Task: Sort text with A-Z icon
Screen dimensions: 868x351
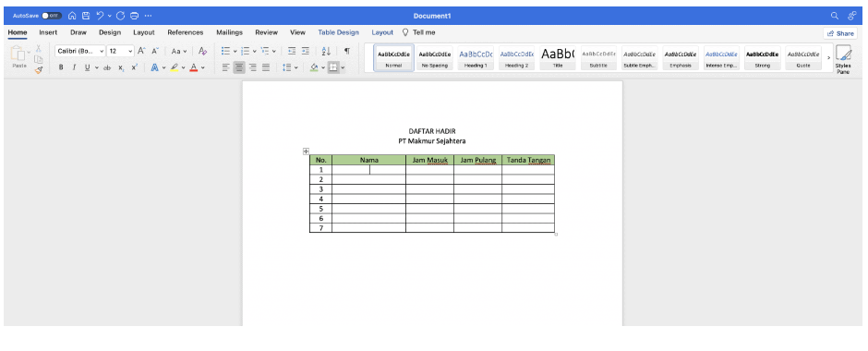Action: [x=326, y=51]
